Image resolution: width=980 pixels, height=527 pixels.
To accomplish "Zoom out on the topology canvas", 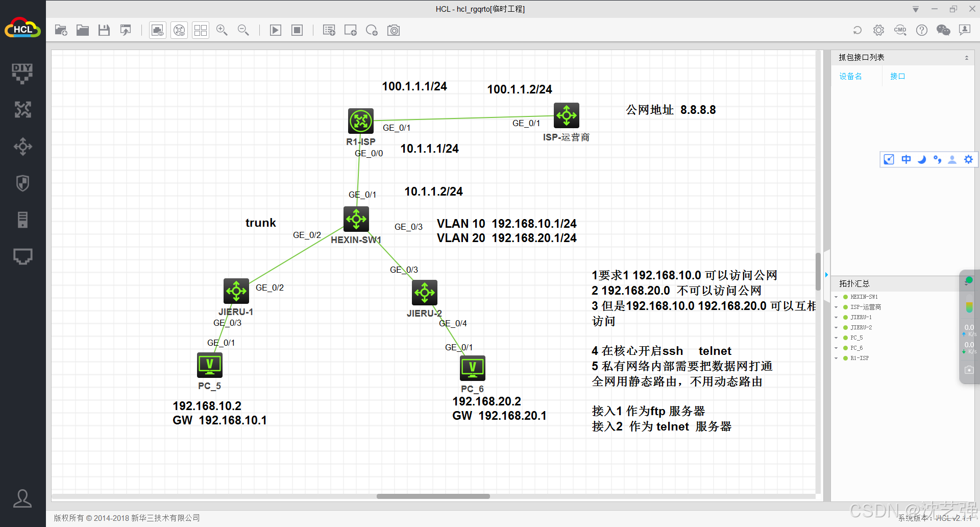I will pos(243,30).
